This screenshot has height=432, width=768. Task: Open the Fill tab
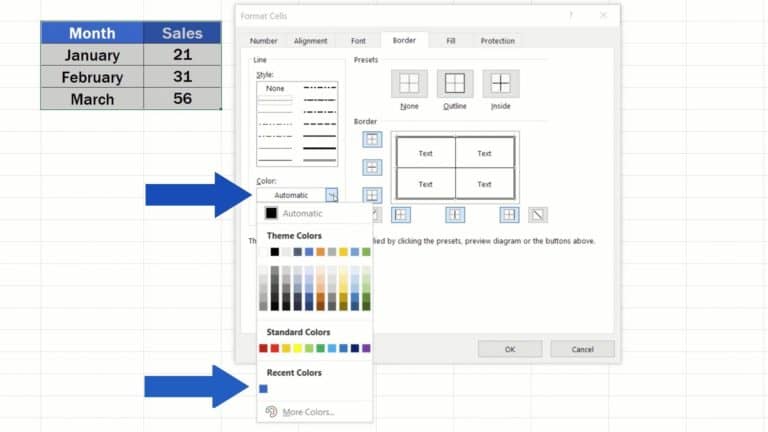coord(451,41)
